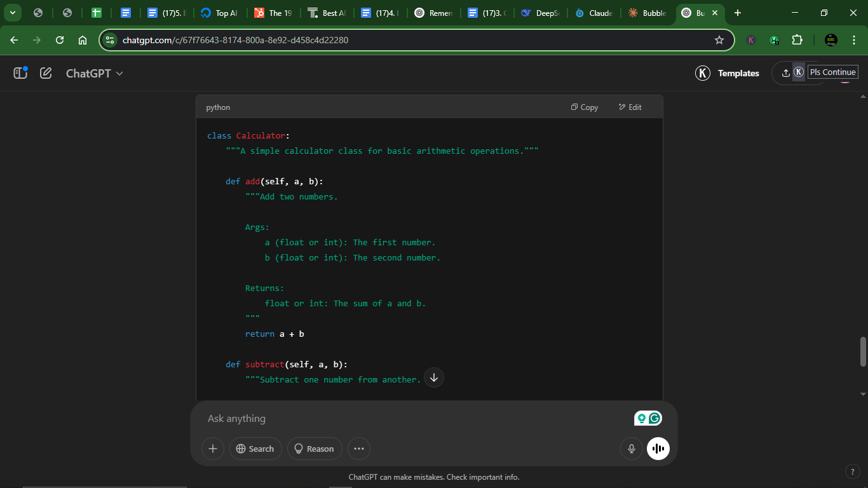Viewport: 868px width, 488px height.
Task: Toggle the Search web option
Action: coord(255,449)
